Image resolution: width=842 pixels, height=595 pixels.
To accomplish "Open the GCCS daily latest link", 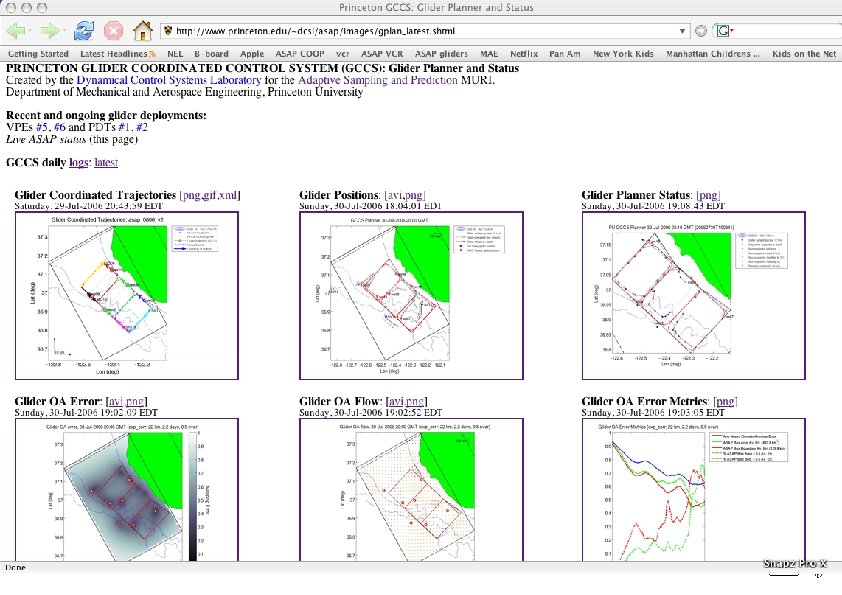I will [106, 162].
